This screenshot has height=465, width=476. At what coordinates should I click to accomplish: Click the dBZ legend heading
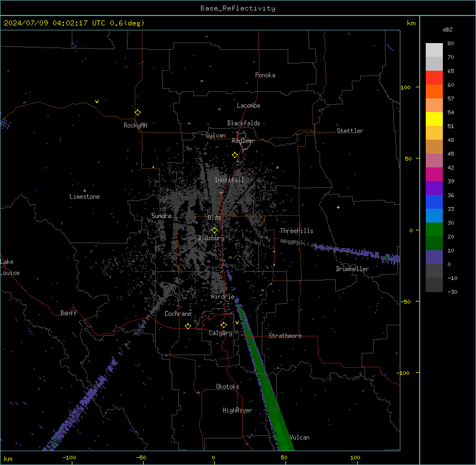(x=447, y=29)
